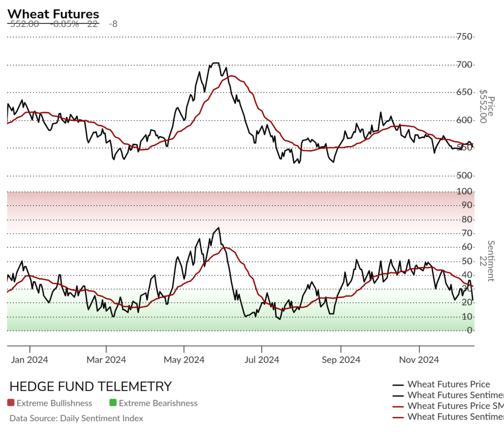Click the Data Source: Daily Sentiment Index text
The image size is (504, 432).
point(76,418)
